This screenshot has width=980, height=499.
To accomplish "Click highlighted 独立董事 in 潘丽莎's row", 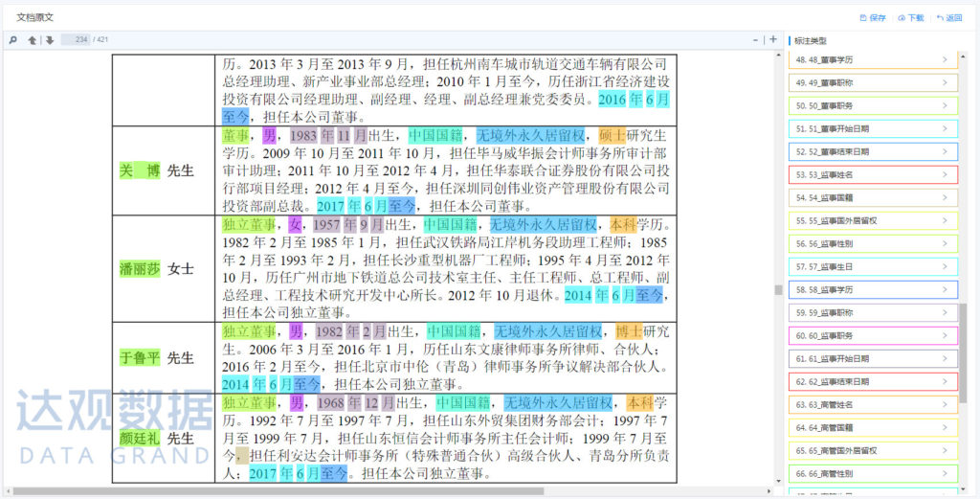I will [249, 224].
